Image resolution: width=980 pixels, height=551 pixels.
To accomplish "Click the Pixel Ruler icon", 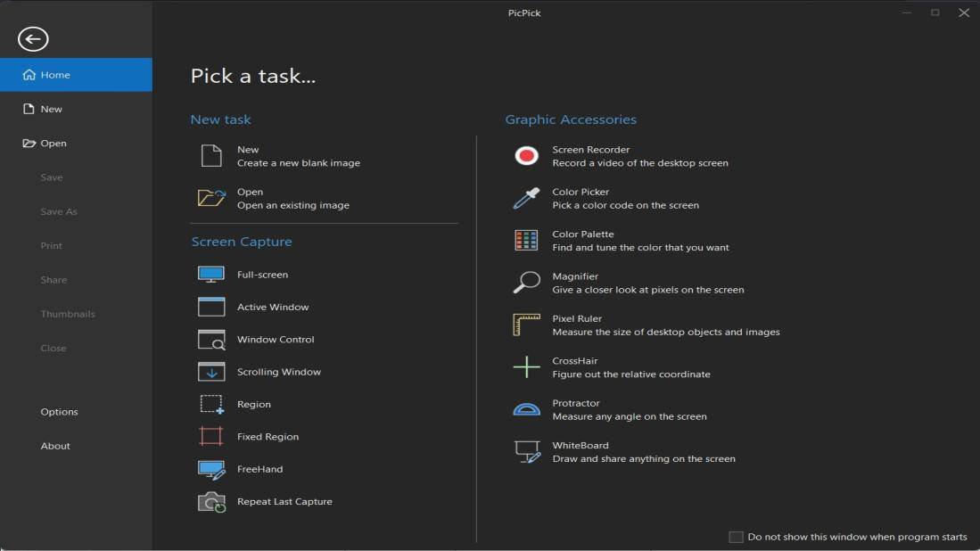I will point(526,325).
